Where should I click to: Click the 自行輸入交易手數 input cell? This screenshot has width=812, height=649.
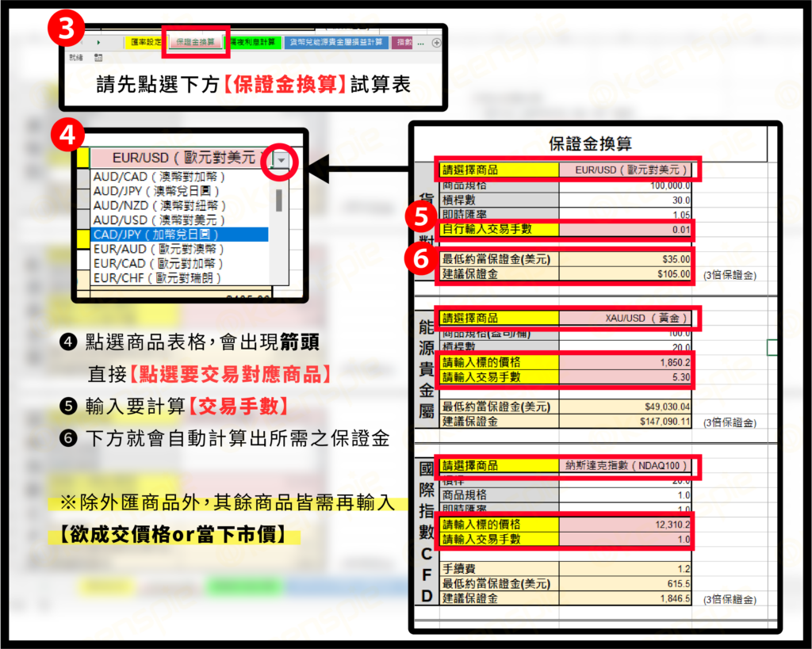coord(626,230)
